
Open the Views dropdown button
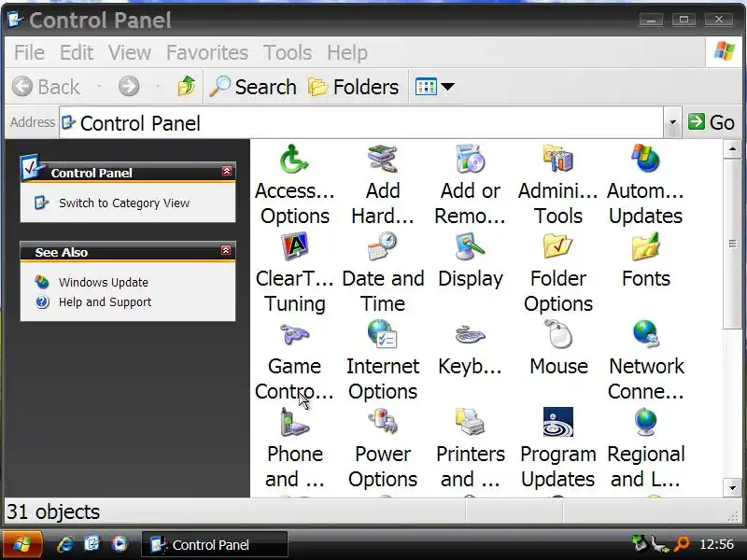click(x=434, y=87)
